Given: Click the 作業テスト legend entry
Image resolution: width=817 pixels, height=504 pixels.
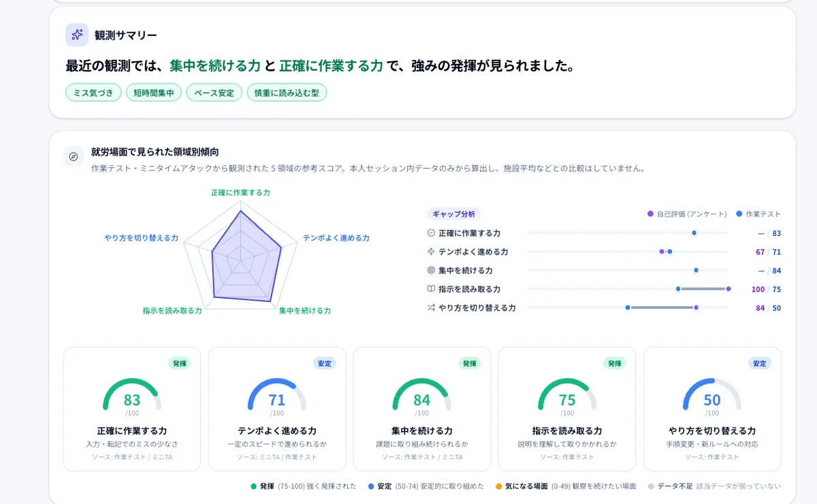Looking at the screenshot, I should 758,214.
